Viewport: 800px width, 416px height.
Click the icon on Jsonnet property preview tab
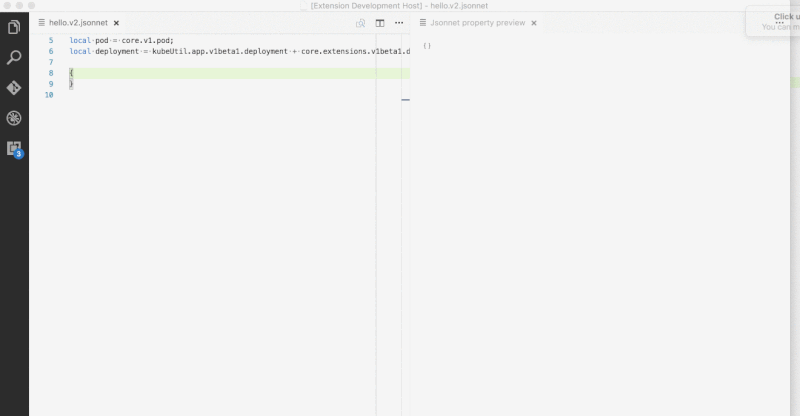[x=423, y=23]
